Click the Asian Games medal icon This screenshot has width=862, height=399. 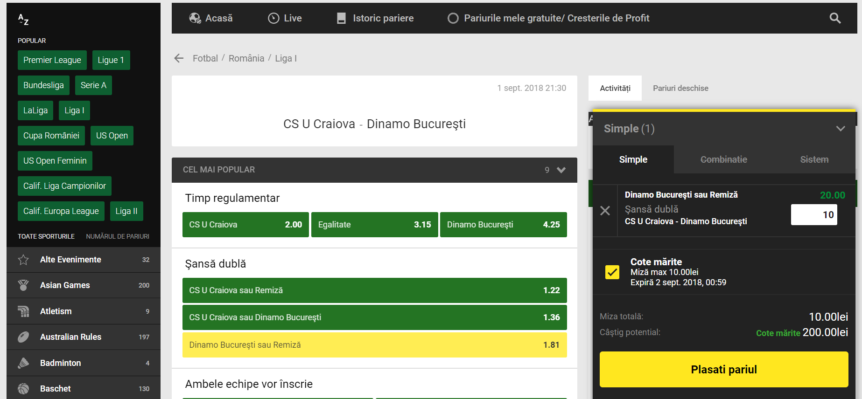[23, 285]
